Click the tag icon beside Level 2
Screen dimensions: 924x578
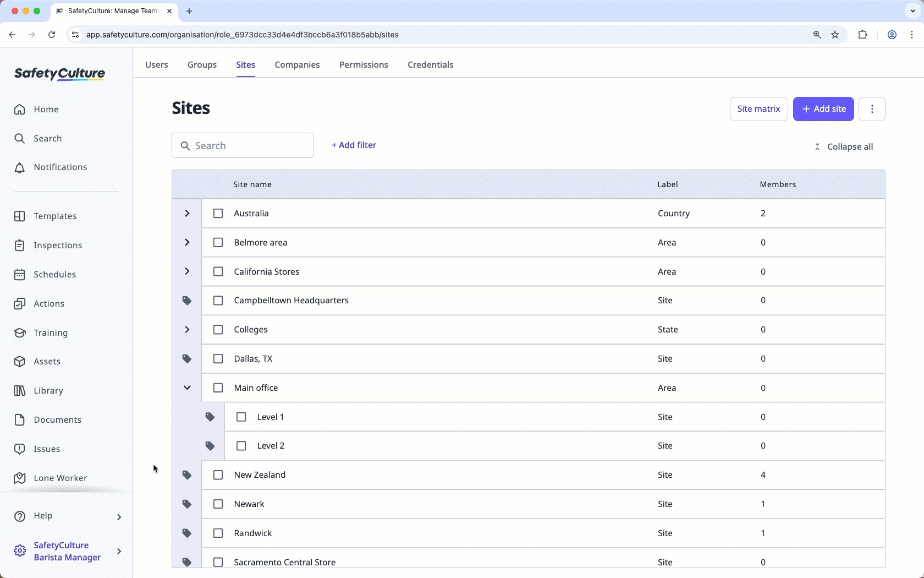[210, 446]
